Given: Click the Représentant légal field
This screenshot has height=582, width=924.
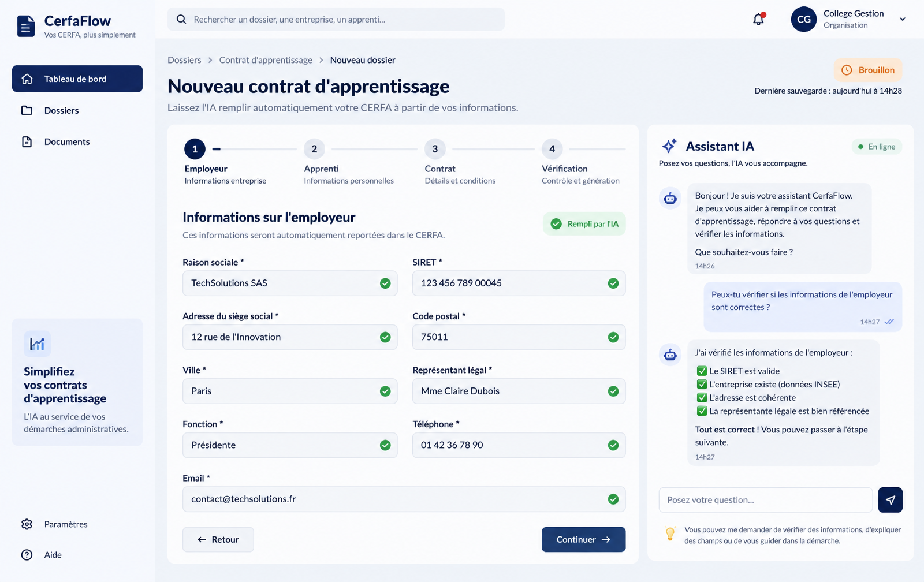Looking at the screenshot, I should (x=519, y=391).
